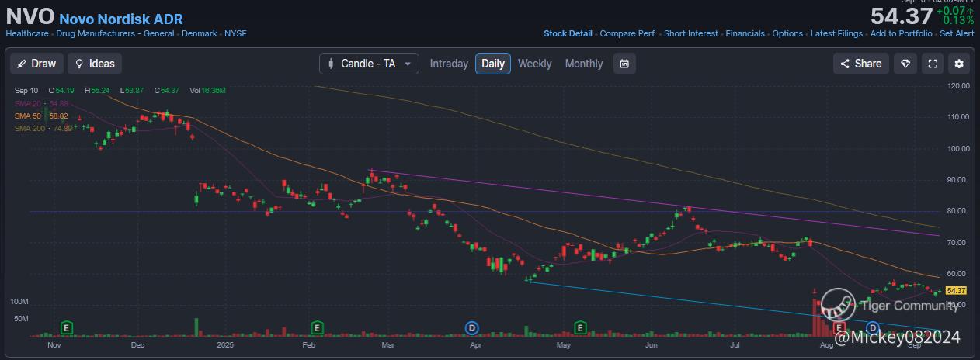
Task: Open chart settings gear
Action: pos(959,64)
